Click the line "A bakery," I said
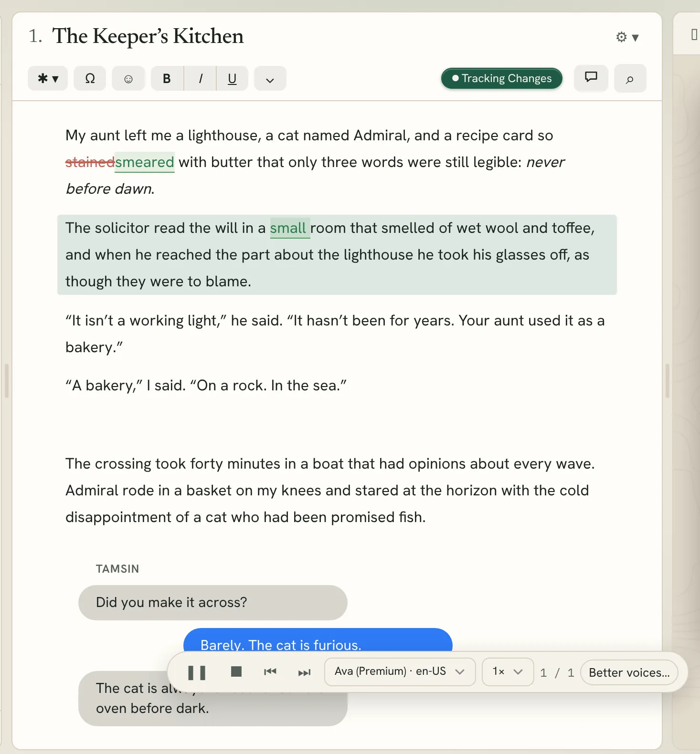The width and height of the screenshot is (700, 754). coord(206,386)
